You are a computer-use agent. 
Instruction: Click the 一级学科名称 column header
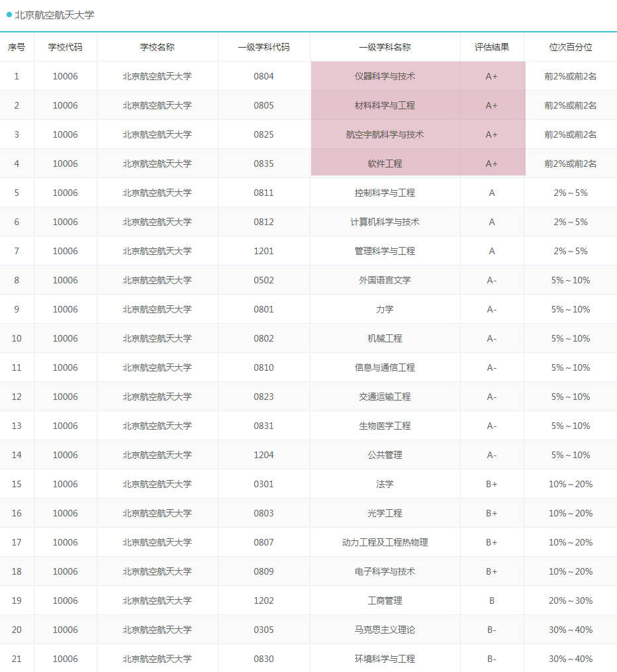pos(385,47)
